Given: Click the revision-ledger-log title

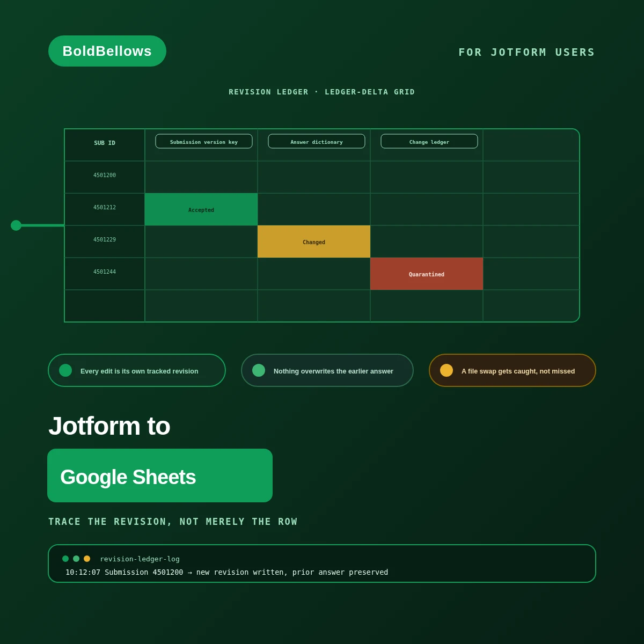Looking at the screenshot, I should [x=140, y=559].
